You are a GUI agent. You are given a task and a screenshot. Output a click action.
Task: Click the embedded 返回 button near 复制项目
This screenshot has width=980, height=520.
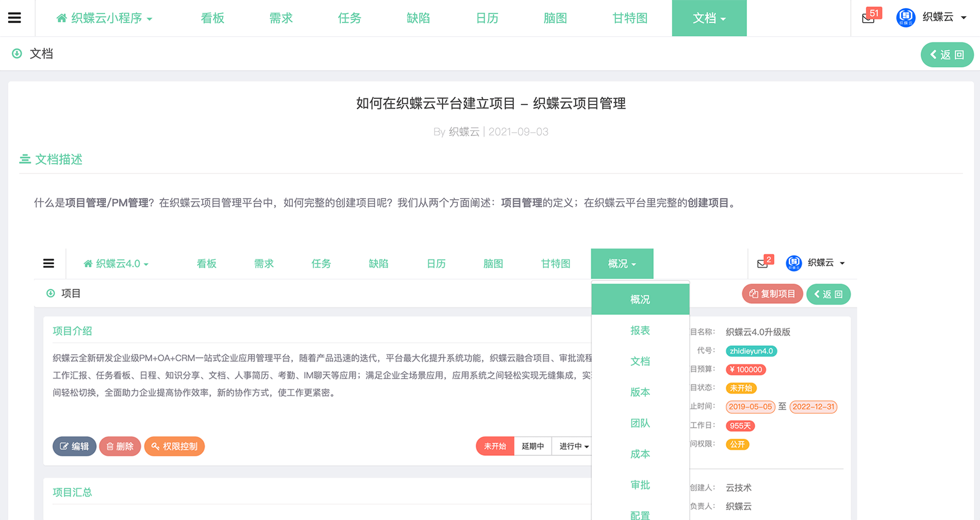tap(828, 294)
